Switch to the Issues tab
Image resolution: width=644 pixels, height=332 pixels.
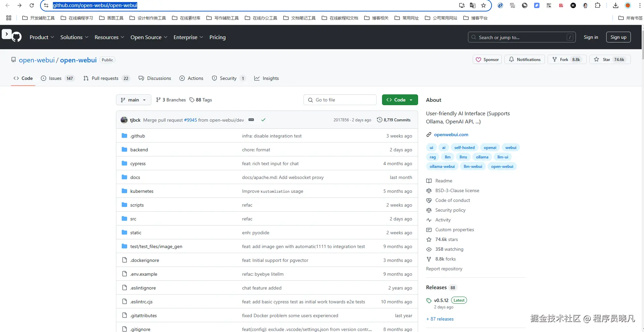pyautogui.click(x=58, y=78)
